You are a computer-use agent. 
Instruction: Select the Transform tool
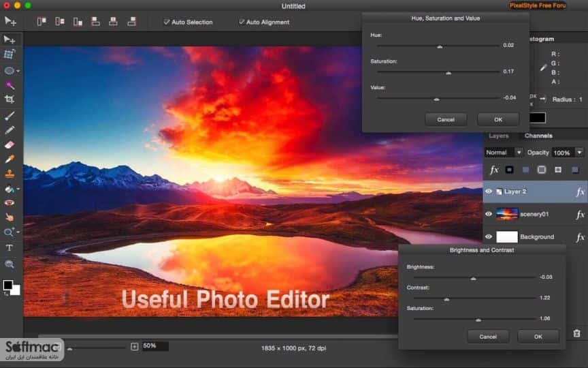coord(9,55)
